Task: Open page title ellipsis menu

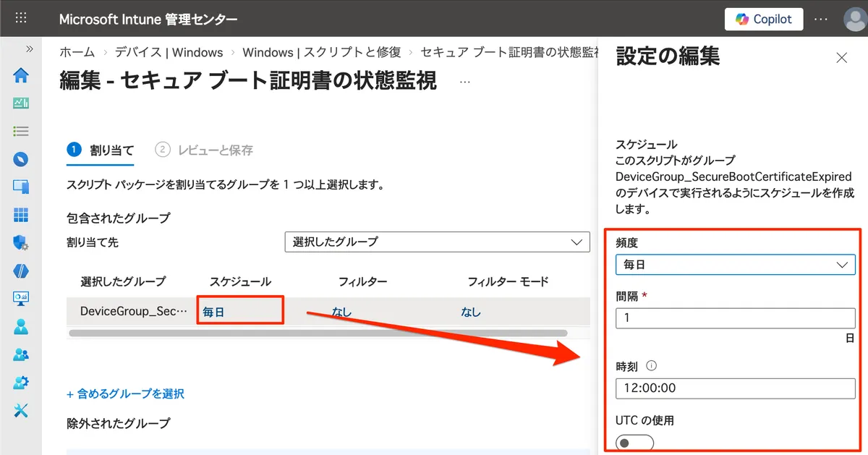Action: [465, 82]
